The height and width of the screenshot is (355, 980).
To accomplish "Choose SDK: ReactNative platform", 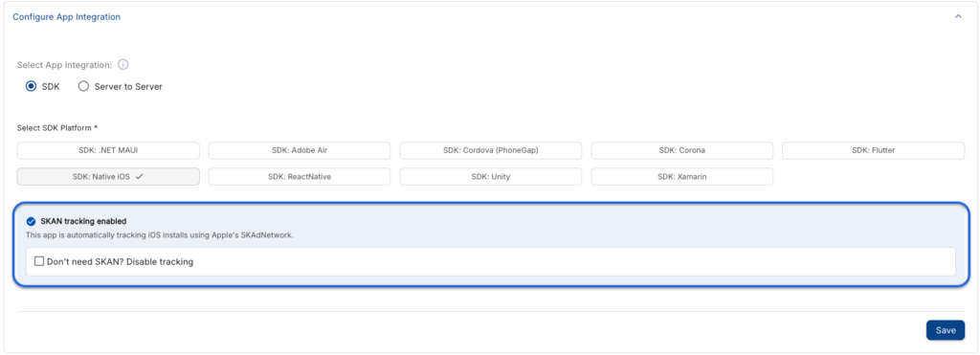I will (300, 177).
